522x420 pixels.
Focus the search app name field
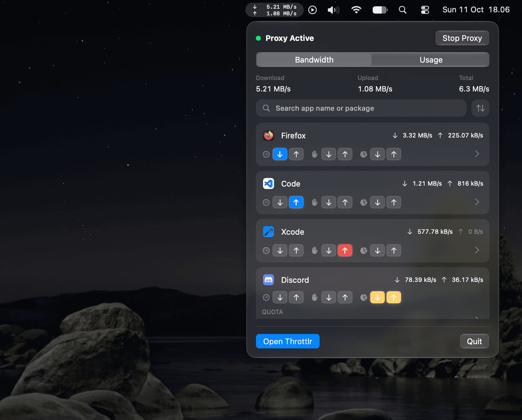pyautogui.click(x=361, y=108)
